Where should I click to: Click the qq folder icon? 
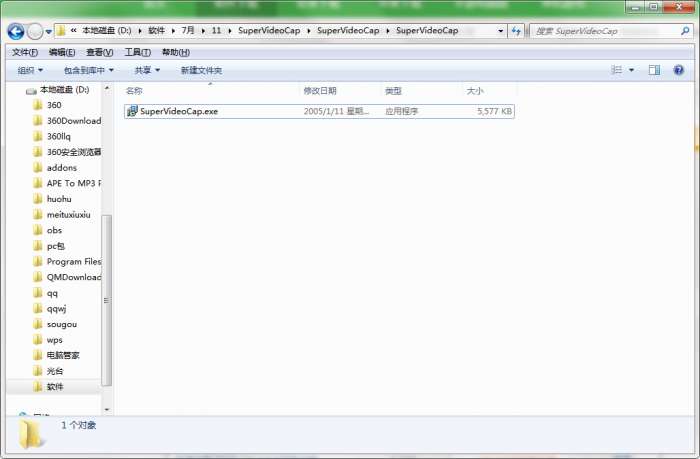[38, 293]
